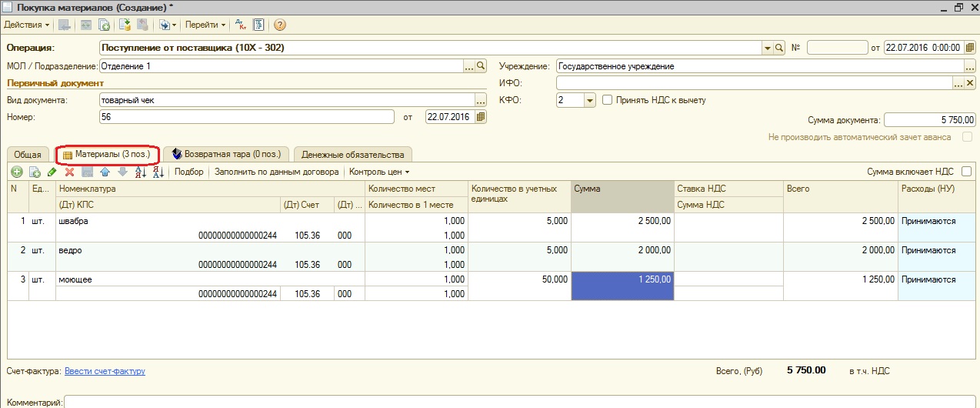The height and width of the screenshot is (408, 980).
Task: Switch to the Денежные обязательства tab
Action: pos(352,155)
